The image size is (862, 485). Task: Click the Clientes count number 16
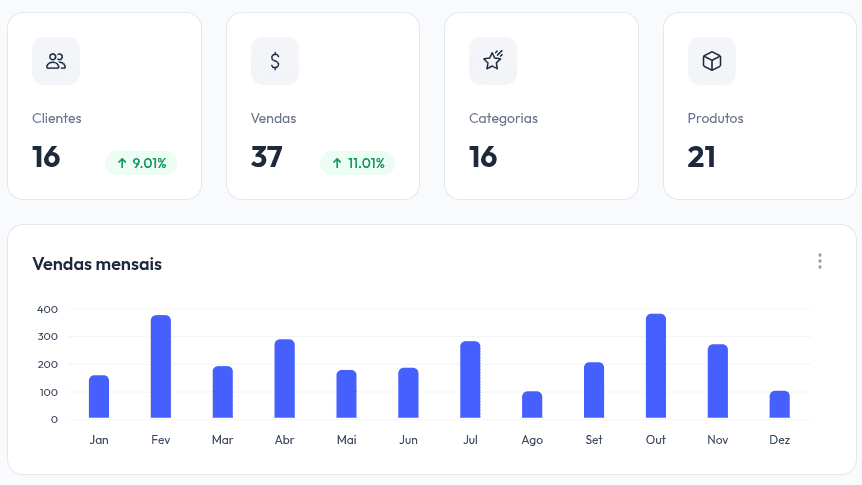coord(46,157)
